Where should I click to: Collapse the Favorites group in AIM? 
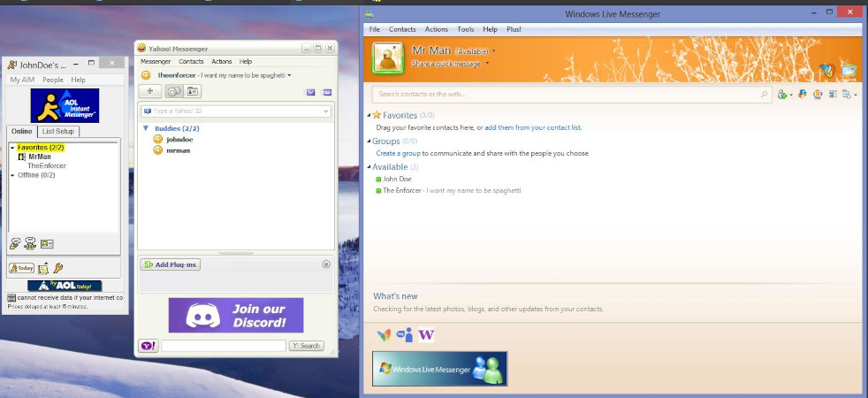pos(12,148)
